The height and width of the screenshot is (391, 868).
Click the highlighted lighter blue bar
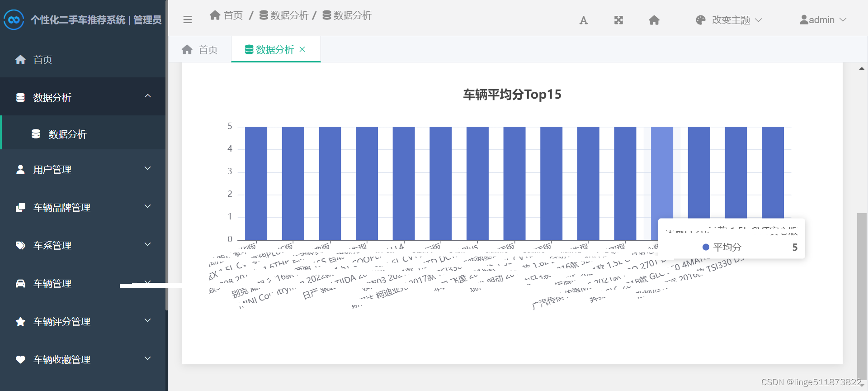pyautogui.click(x=662, y=183)
